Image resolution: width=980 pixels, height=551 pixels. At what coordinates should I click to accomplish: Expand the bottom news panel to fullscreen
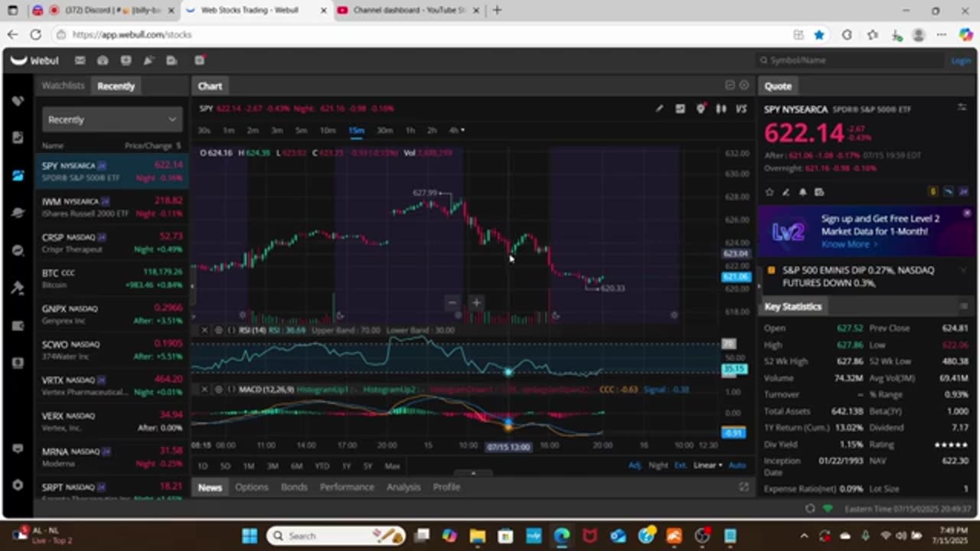pyautogui.click(x=743, y=487)
